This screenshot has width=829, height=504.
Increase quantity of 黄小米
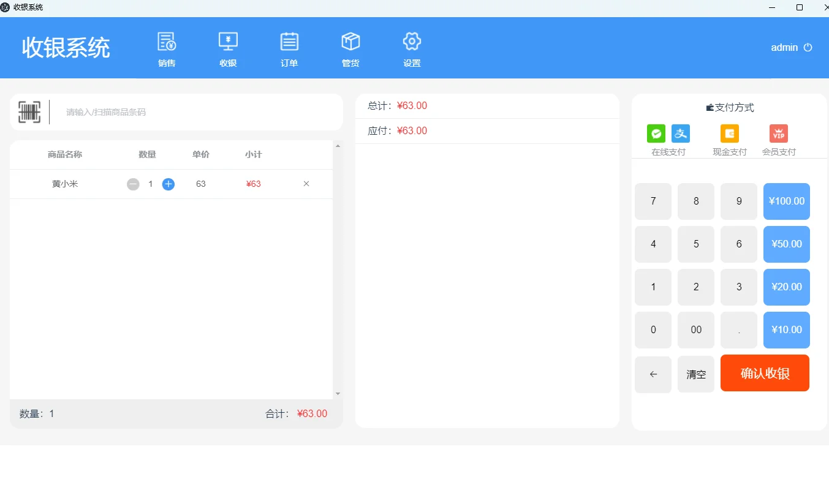pos(168,184)
